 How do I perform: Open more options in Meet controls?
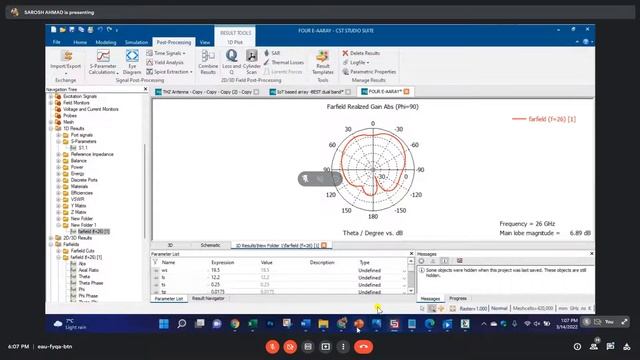[x=343, y=347]
